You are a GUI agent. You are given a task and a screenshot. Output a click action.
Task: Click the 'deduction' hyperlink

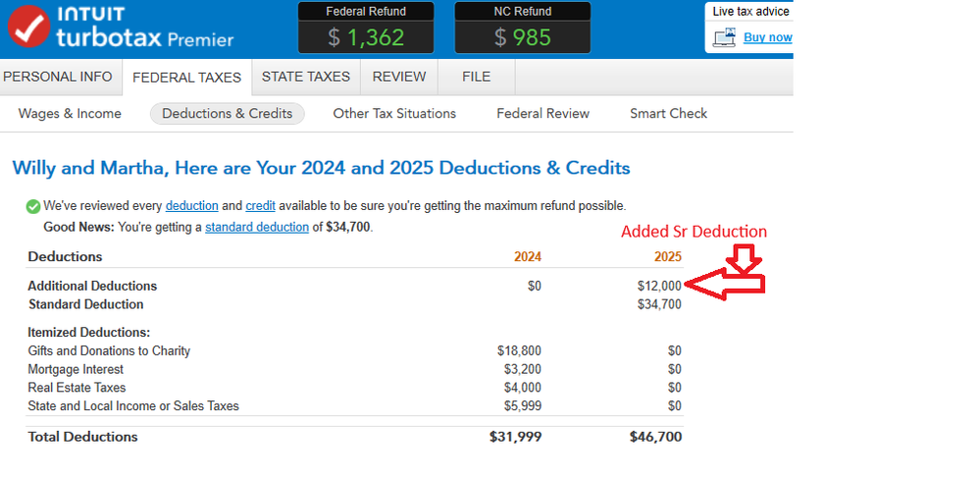[191, 206]
